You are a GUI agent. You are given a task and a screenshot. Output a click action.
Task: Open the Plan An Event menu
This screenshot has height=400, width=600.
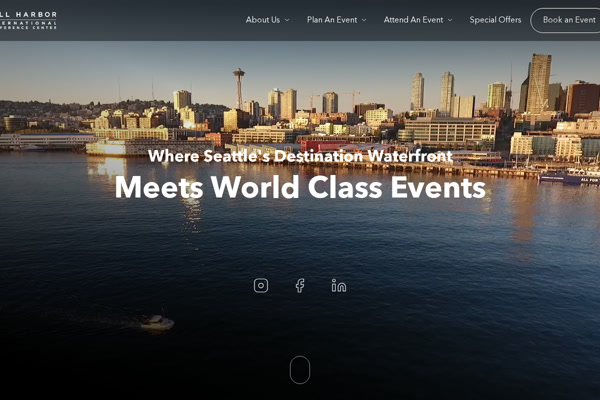[332, 20]
